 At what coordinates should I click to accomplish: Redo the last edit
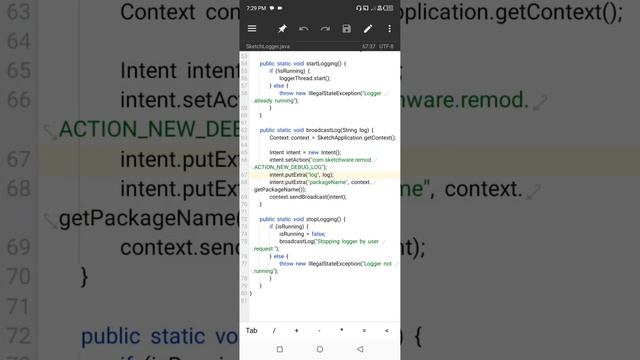pyautogui.click(x=325, y=29)
